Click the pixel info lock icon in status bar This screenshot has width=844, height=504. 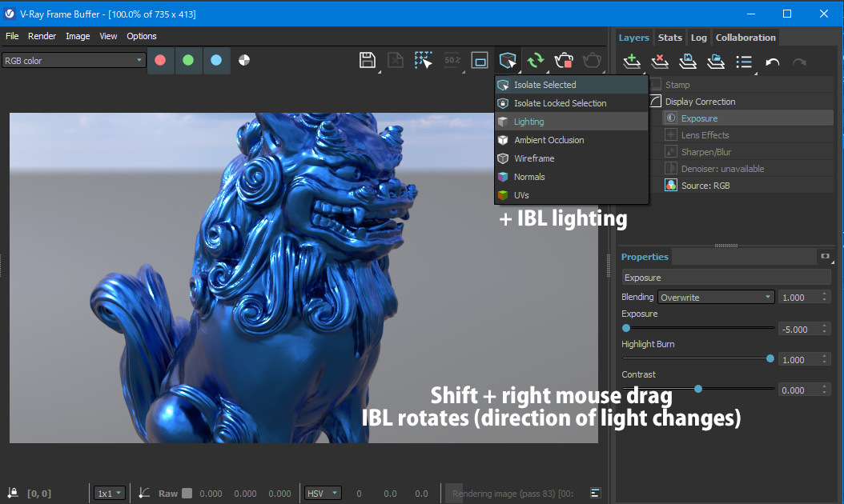coord(12,493)
